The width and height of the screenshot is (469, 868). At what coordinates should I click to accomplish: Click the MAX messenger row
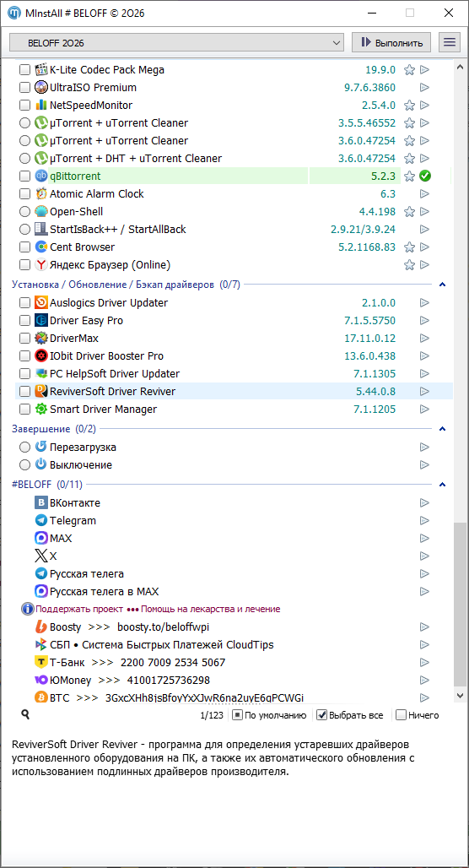[234, 538]
